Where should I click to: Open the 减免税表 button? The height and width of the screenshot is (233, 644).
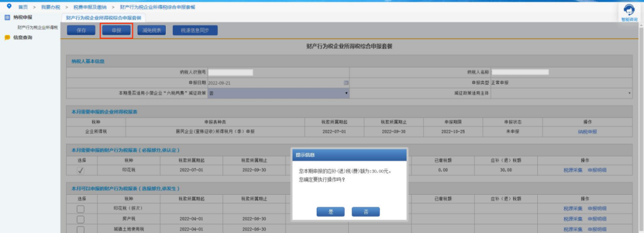tap(151, 30)
